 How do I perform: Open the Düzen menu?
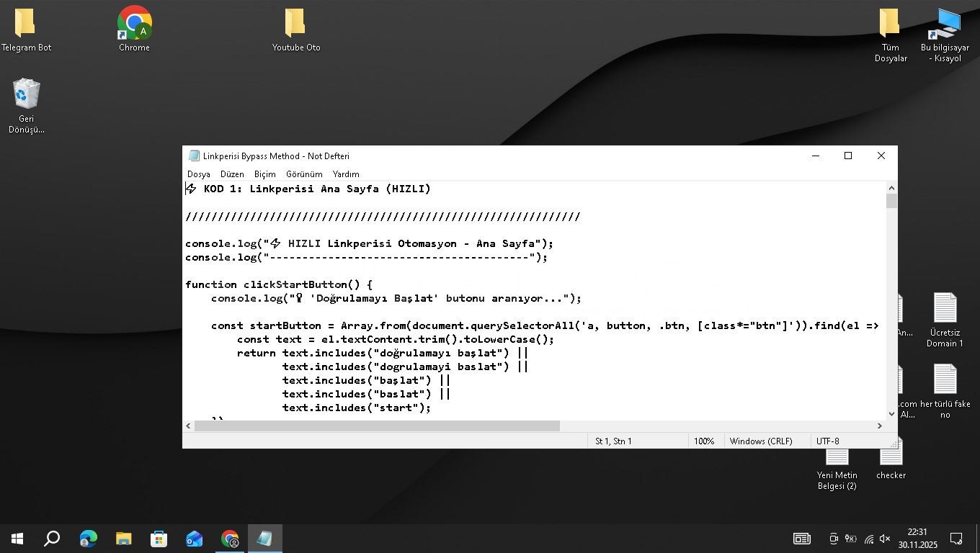tap(232, 174)
